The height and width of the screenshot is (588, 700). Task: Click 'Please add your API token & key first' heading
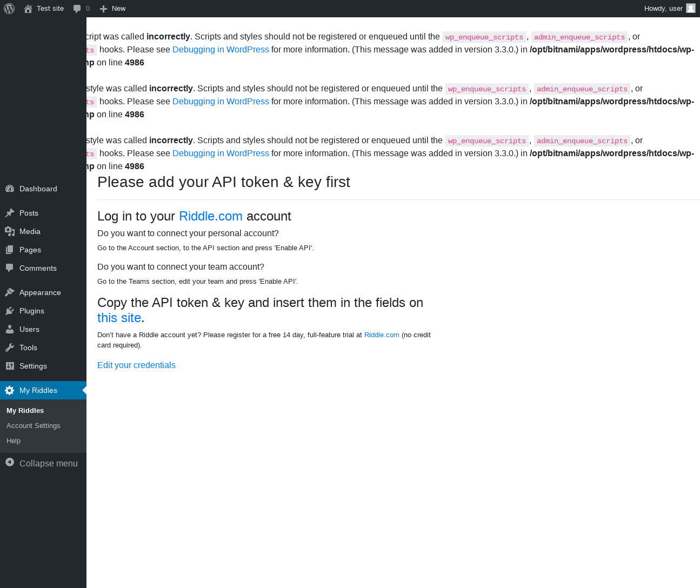(x=224, y=182)
